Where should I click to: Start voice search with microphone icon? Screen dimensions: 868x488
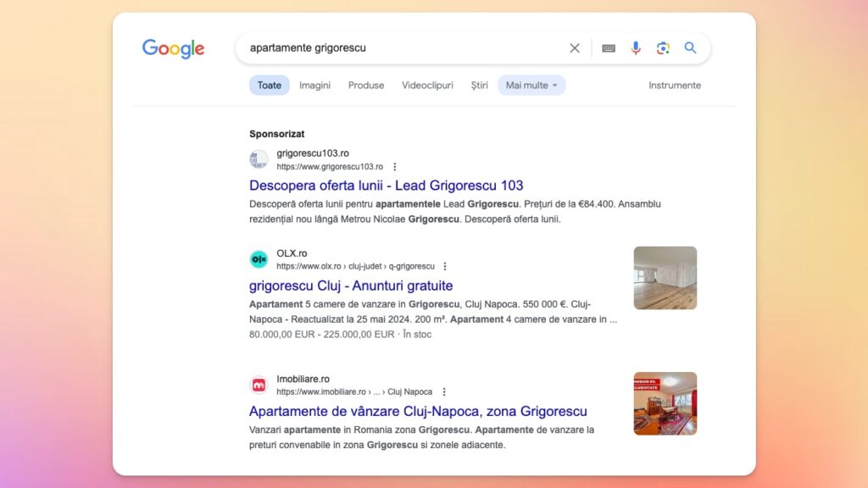[636, 48]
